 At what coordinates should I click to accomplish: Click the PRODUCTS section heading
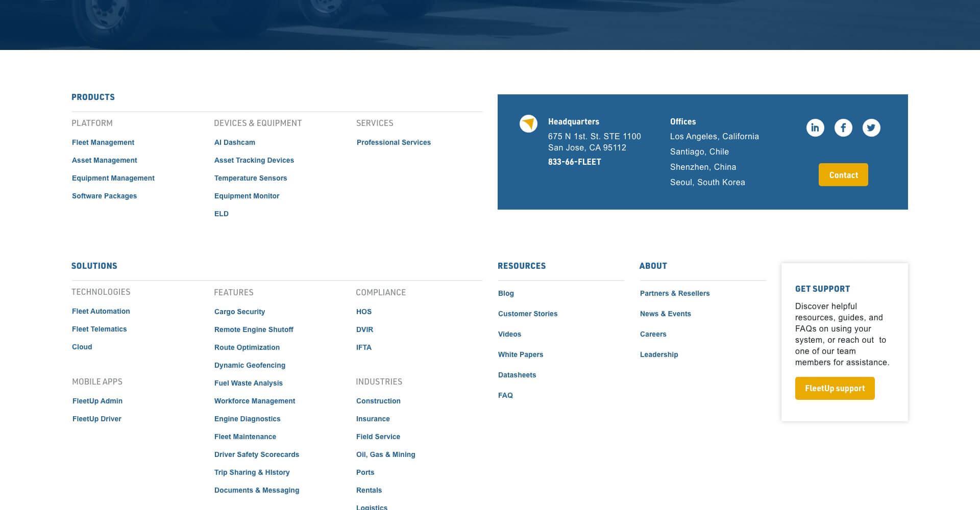[x=93, y=97]
